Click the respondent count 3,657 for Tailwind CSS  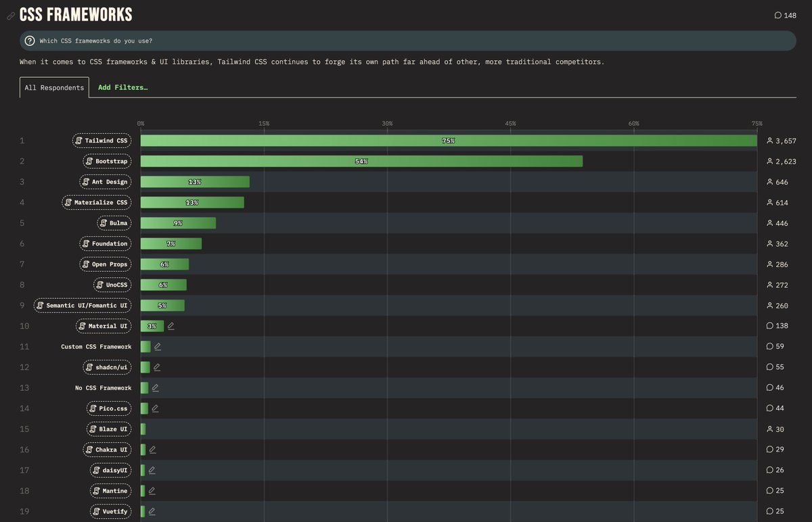781,141
